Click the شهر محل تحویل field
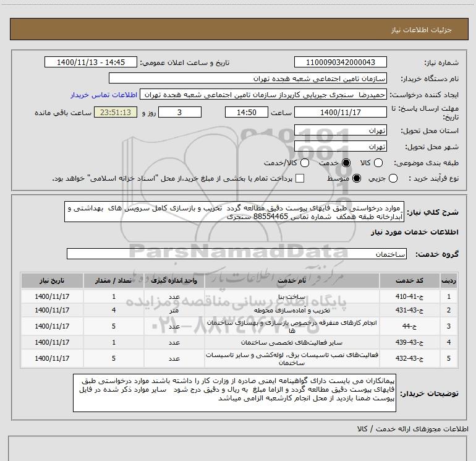476x461 pixels. pos(340,147)
